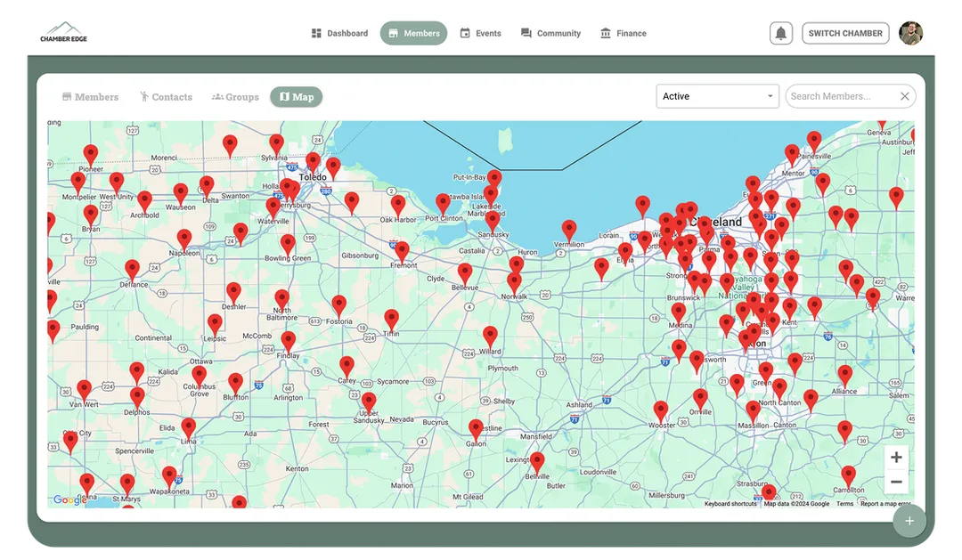The width and height of the screenshot is (962, 560).
Task: Select the map pin at Oak Harbor
Action: (398, 207)
